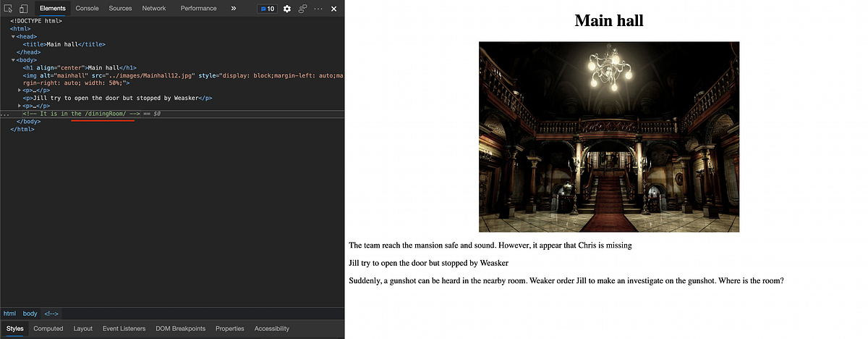Screen dimensions: 868x339
Task: Activate the inspect element picker icon
Action: (9, 9)
